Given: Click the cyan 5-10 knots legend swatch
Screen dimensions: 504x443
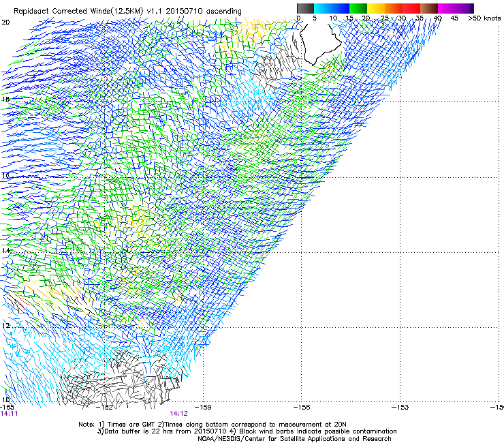Looking at the screenshot, I should click(x=323, y=8).
